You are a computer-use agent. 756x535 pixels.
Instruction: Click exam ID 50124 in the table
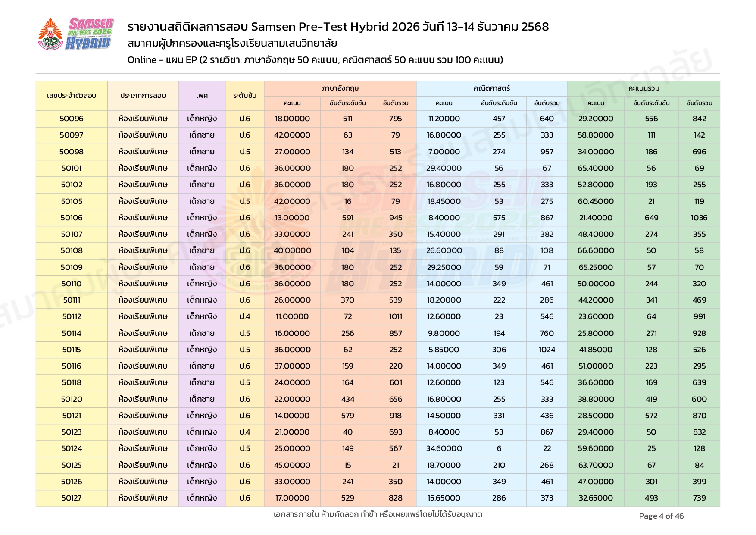pos(72,448)
